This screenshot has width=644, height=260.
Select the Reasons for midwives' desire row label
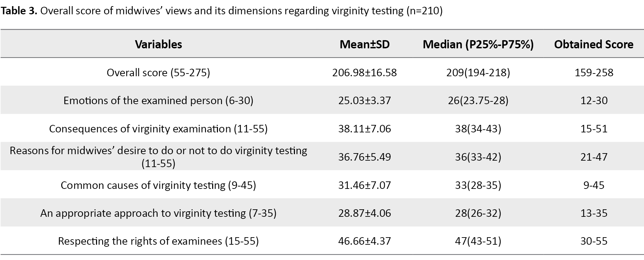click(158, 157)
